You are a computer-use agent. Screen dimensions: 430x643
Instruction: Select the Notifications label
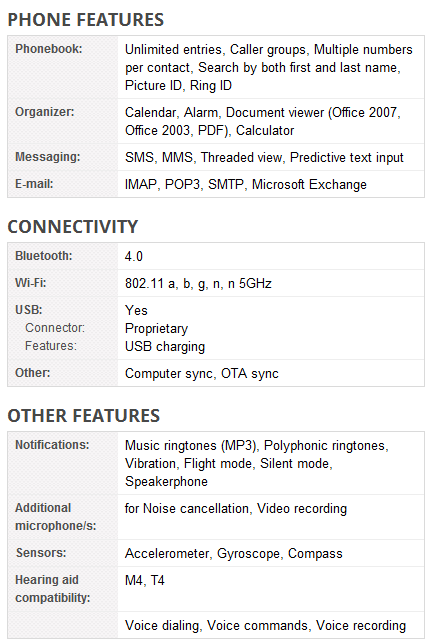(52, 445)
